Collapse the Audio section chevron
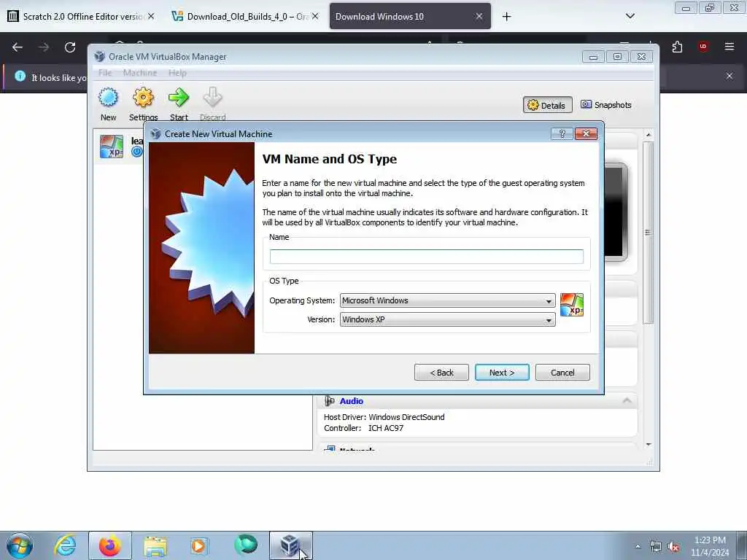This screenshot has width=747, height=560. (x=627, y=401)
